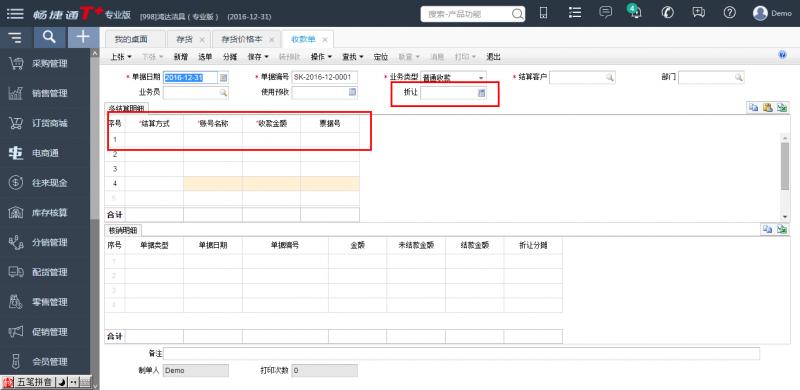800x390 pixels.
Task: Click into the 备注 field
Action: click(461, 353)
